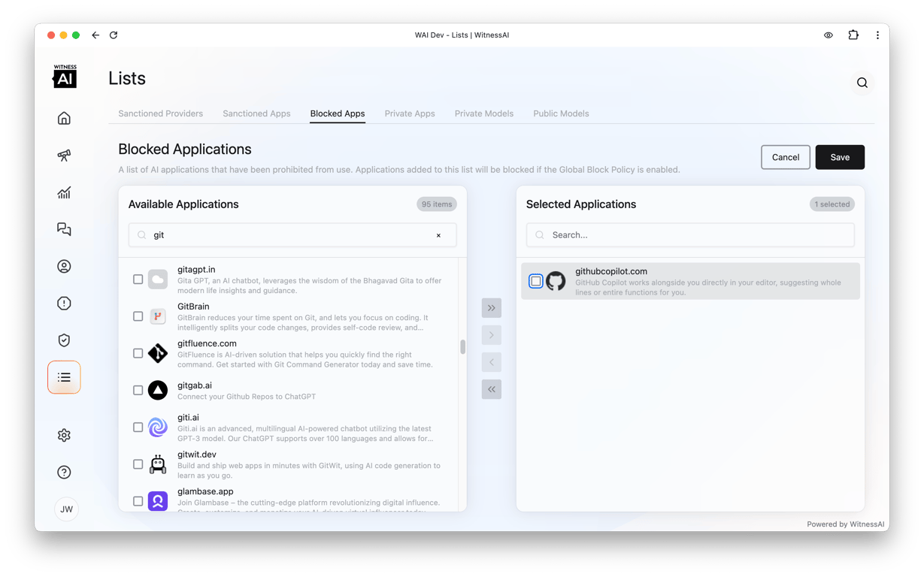
Task: Open the analytics chart icon in sidebar
Action: [64, 192]
